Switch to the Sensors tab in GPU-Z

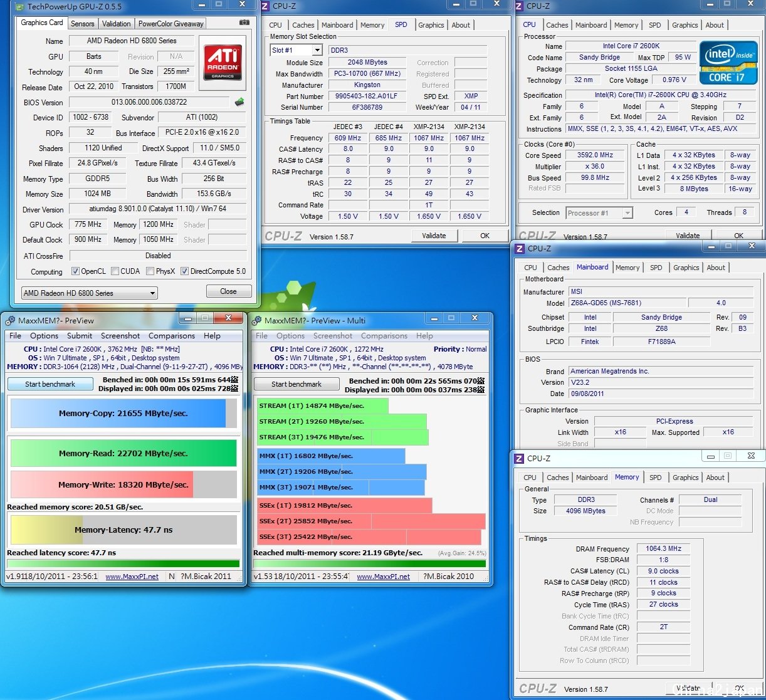click(82, 24)
